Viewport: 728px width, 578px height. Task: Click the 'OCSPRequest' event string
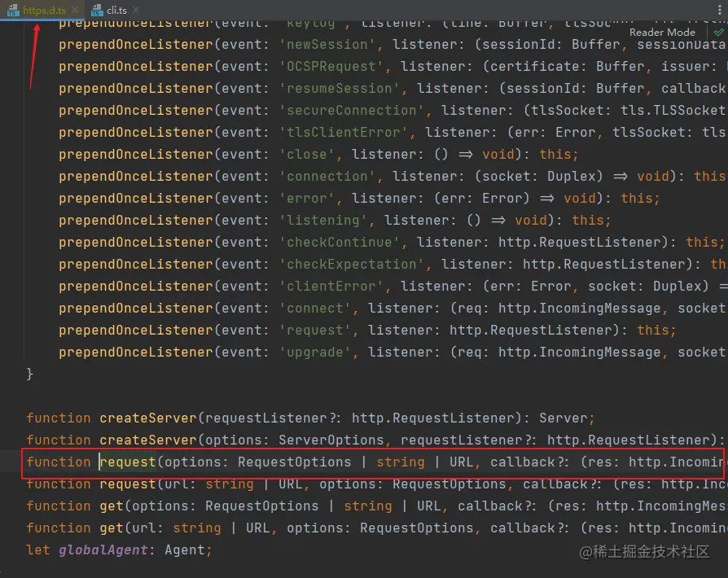pos(331,67)
